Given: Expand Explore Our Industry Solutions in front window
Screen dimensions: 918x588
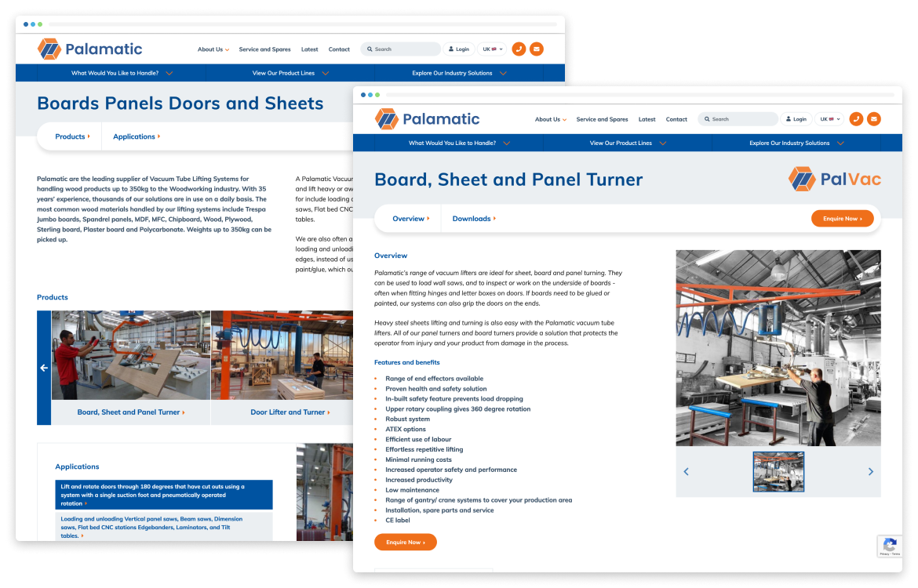Looking at the screenshot, I should tap(796, 143).
